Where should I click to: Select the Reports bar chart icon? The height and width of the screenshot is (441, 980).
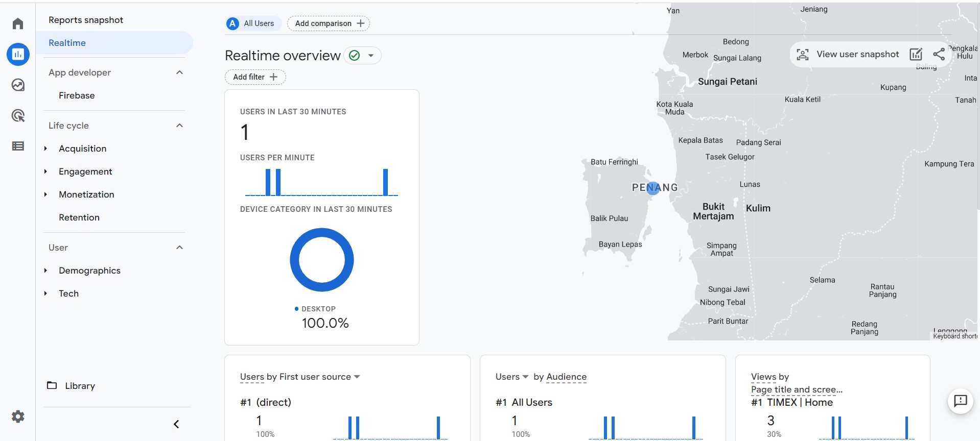(18, 54)
